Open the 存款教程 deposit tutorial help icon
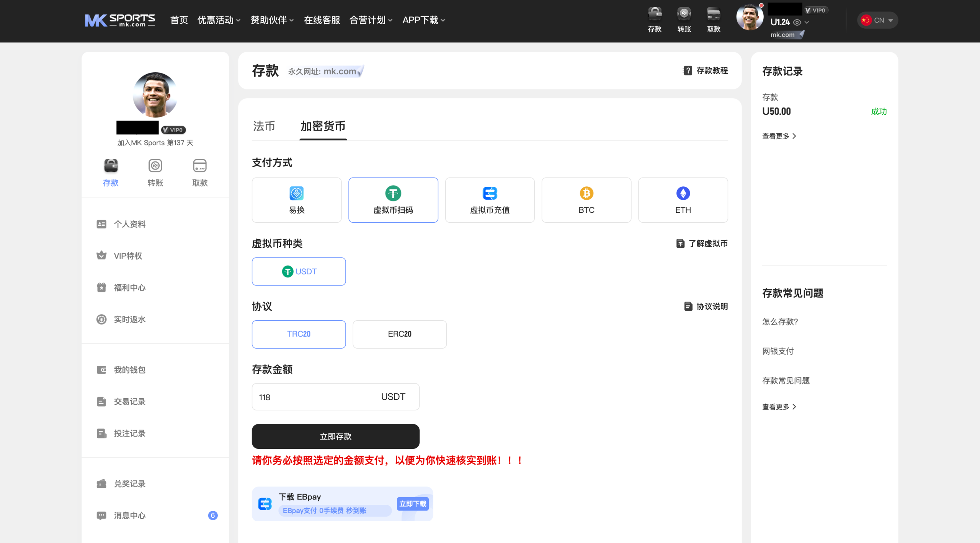The height and width of the screenshot is (543, 980). (x=688, y=70)
